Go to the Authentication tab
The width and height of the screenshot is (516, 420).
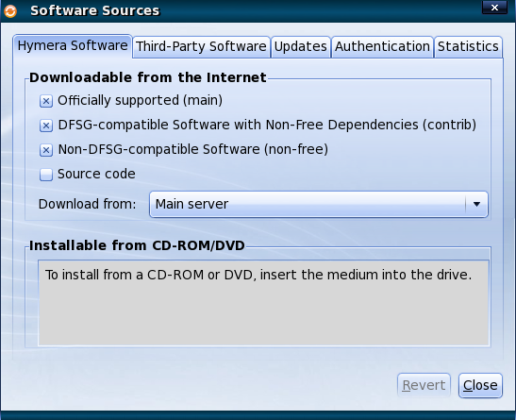(x=382, y=47)
